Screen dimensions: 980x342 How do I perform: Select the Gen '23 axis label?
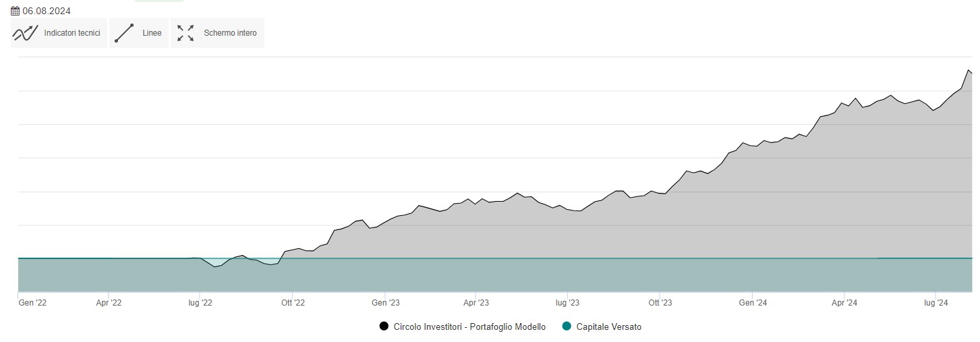click(x=384, y=304)
